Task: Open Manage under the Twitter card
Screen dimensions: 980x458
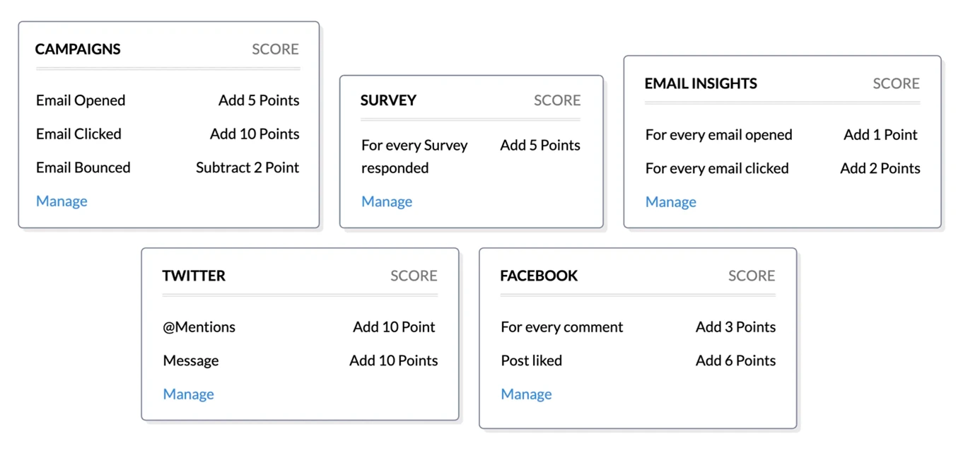Action: pos(188,394)
